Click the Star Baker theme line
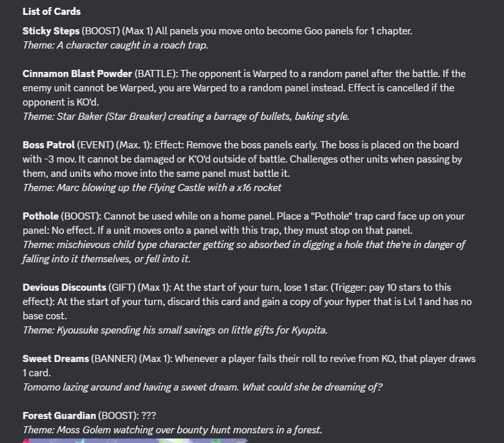The width and height of the screenshot is (504, 443). pyautogui.click(x=186, y=116)
